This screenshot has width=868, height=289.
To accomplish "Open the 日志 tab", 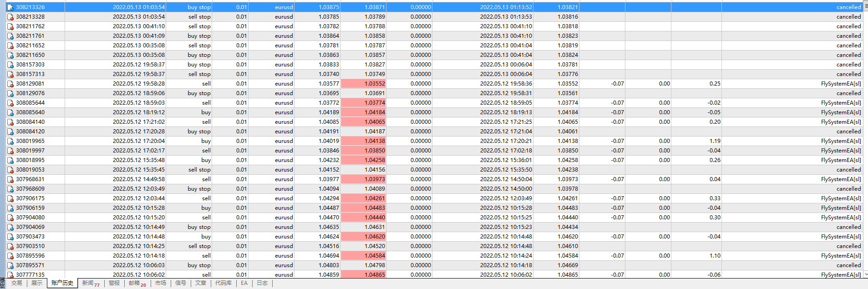I will point(262,283).
